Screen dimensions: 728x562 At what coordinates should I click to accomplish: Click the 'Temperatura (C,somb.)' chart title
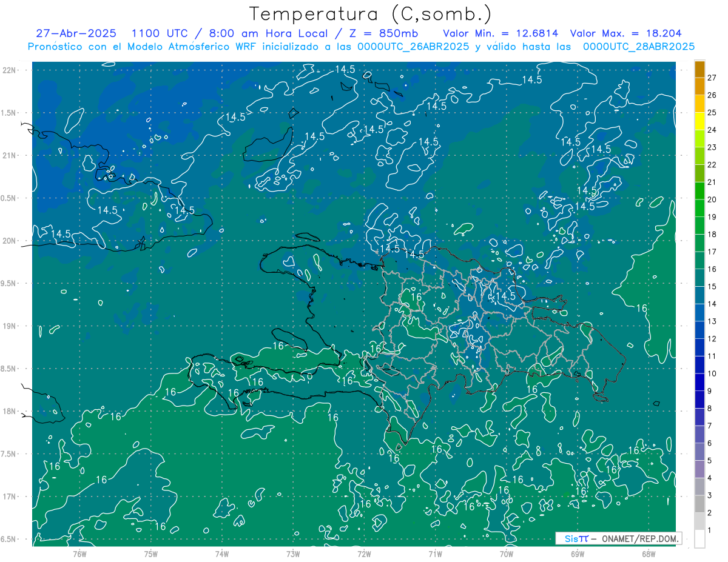(370, 14)
